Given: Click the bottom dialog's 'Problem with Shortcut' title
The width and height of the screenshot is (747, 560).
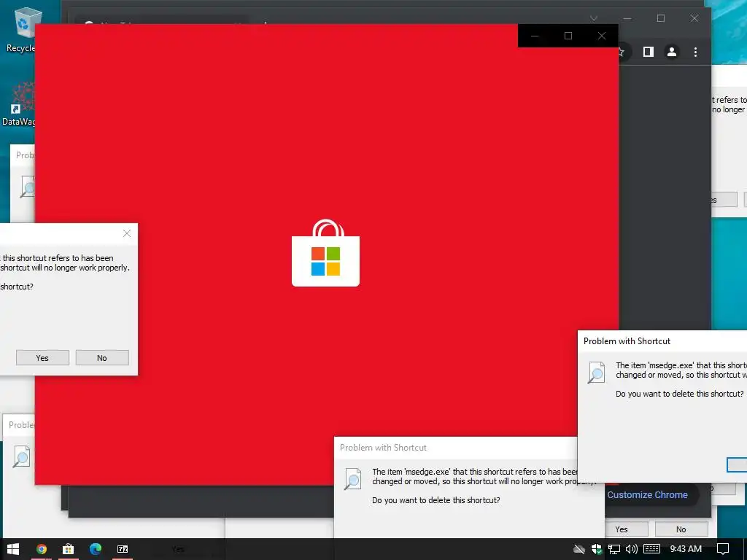Looking at the screenshot, I should [x=383, y=448].
